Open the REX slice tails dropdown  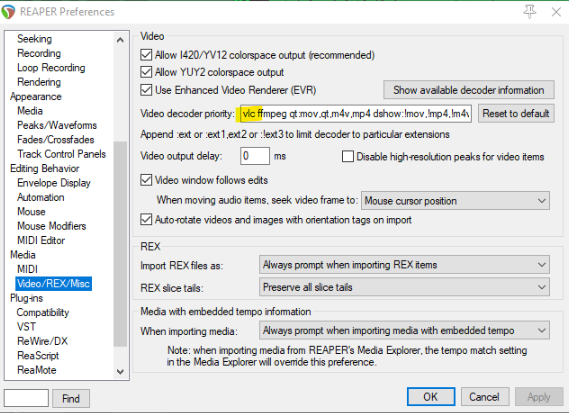tap(404, 287)
